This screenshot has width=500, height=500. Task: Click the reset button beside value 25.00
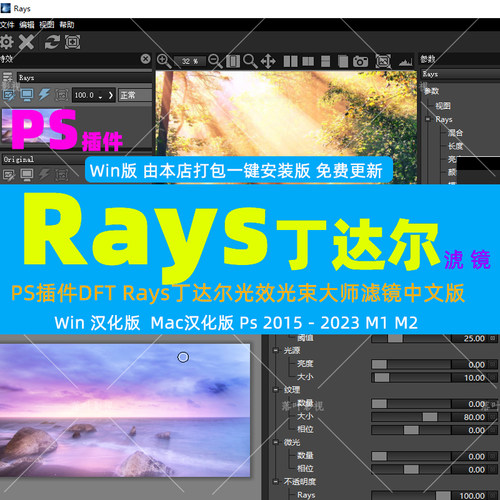493,338
